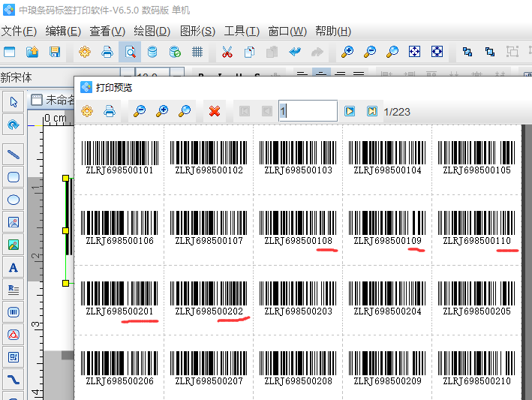Screen dimensions: 532x400
Task: Open the 文件(F) menu
Action: point(19,31)
